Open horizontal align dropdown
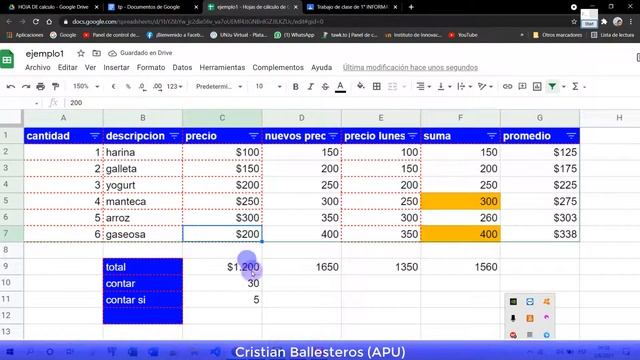The width and height of the screenshot is (640, 360). (x=424, y=87)
